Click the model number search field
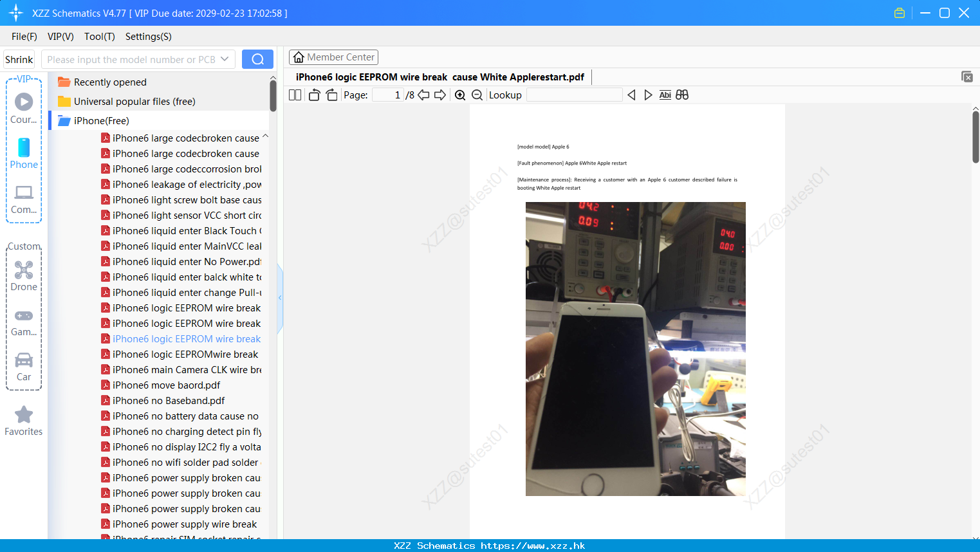Viewport: 980px width, 552px height. (131, 59)
